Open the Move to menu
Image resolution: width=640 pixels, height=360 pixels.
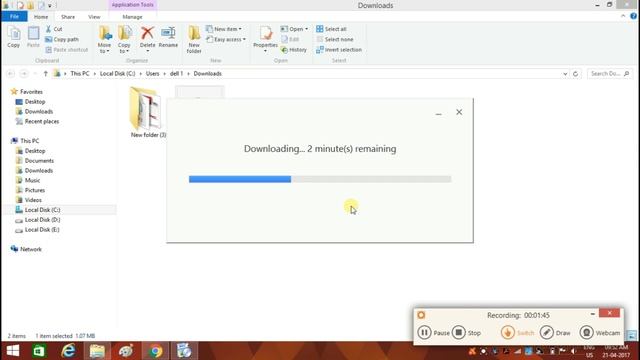tap(104, 40)
